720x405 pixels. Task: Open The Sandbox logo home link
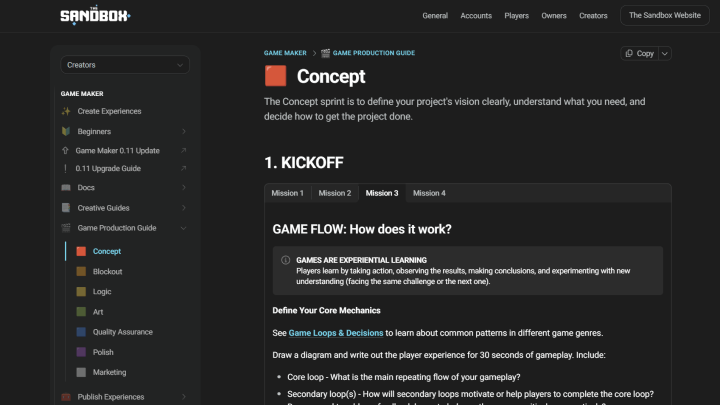(96, 16)
